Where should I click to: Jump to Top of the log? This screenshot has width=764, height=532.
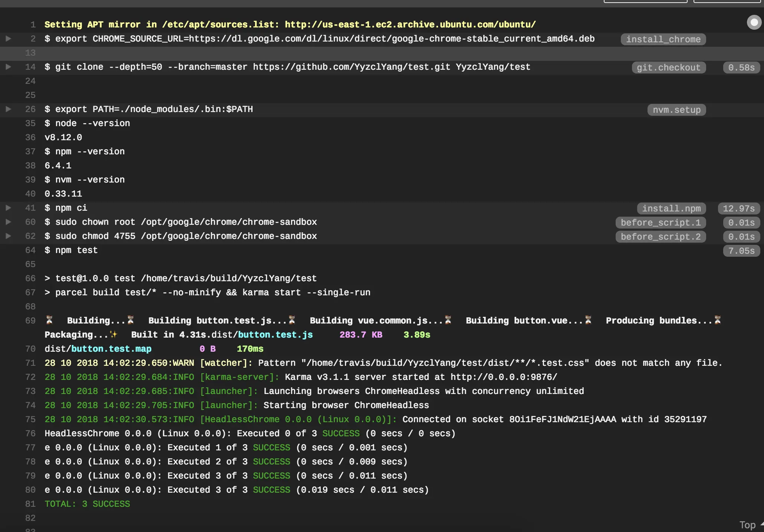[x=748, y=525]
